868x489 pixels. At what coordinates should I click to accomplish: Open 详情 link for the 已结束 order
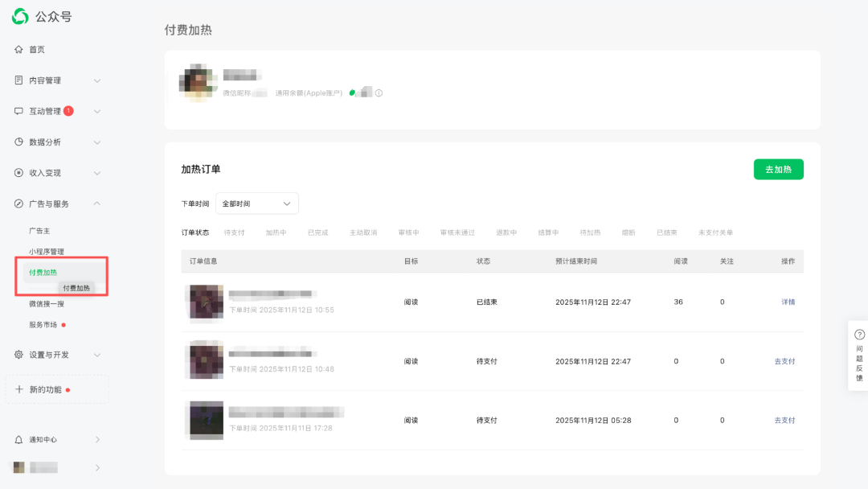pos(788,302)
